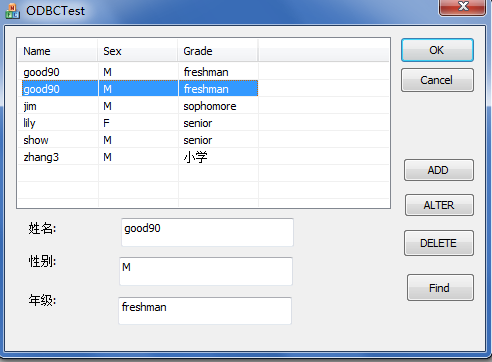
Task: Click the ADD button
Action: [x=439, y=170]
